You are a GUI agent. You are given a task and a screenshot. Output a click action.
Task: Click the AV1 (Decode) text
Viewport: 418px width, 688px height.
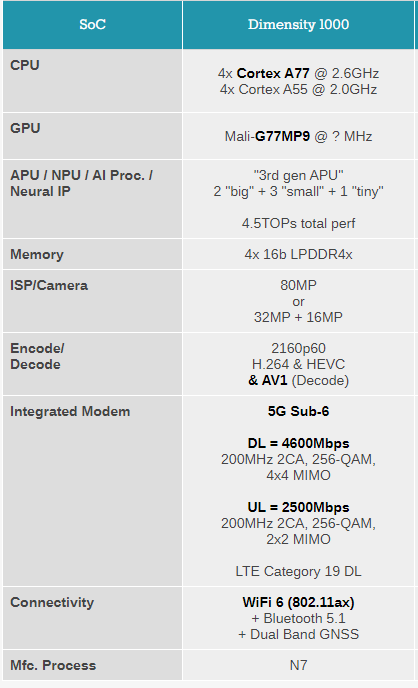[x=298, y=380]
